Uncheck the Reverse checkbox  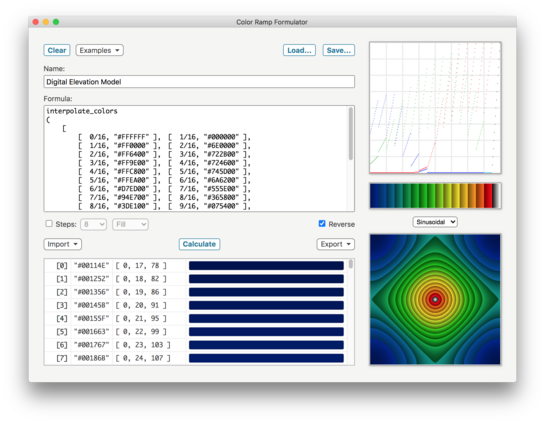click(322, 223)
